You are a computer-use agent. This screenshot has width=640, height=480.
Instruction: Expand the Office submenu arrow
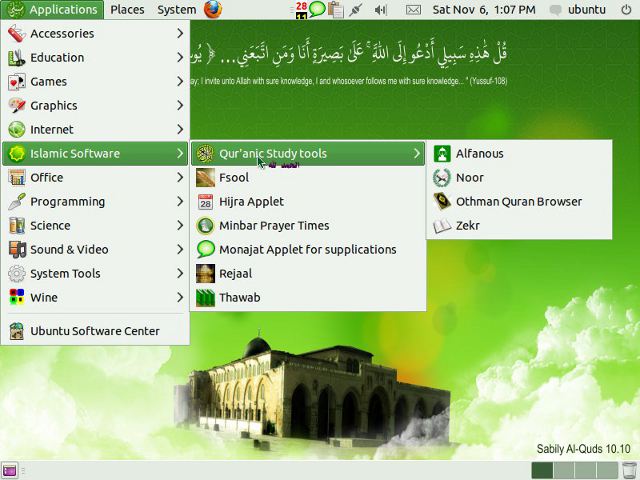click(x=180, y=178)
